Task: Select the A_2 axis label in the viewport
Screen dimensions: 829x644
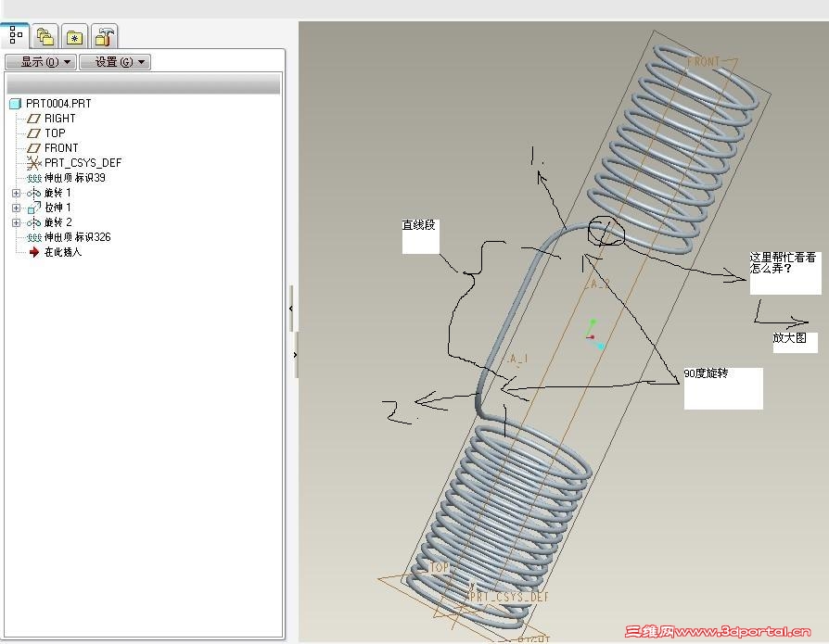Action: pyautogui.click(x=599, y=284)
